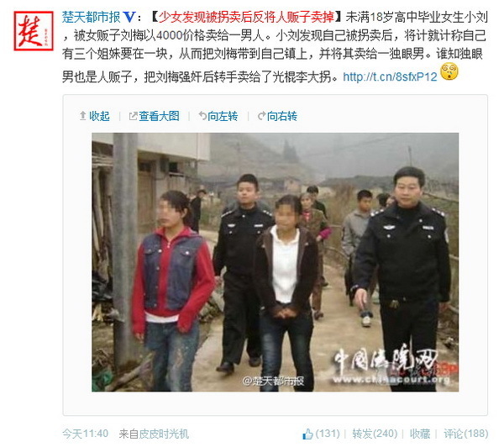The width and height of the screenshot is (504, 447).
Task: Collapse the photo via 收起 text
Action: (x=99, y=116)
